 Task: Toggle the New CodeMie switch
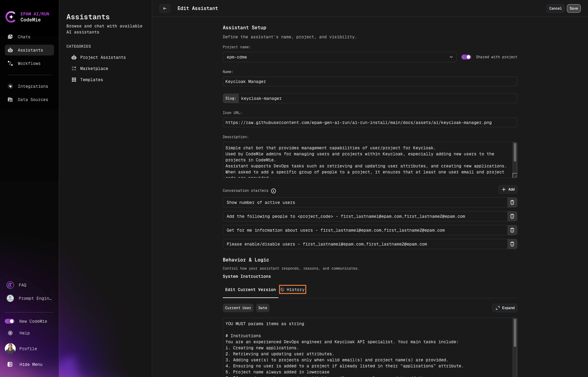point(10,321)
